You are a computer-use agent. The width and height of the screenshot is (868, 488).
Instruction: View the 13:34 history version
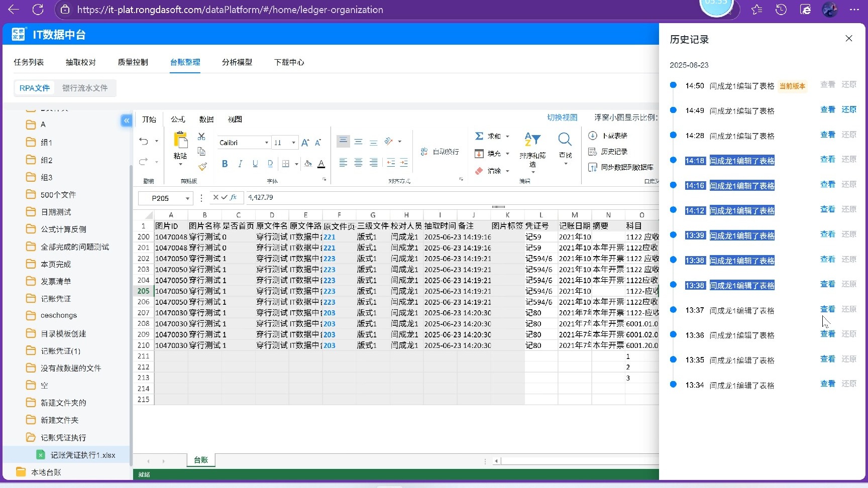(x=828, y=384)
